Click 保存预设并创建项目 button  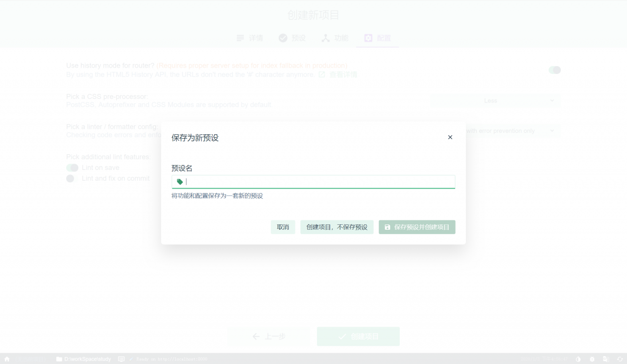pos(417,227)
